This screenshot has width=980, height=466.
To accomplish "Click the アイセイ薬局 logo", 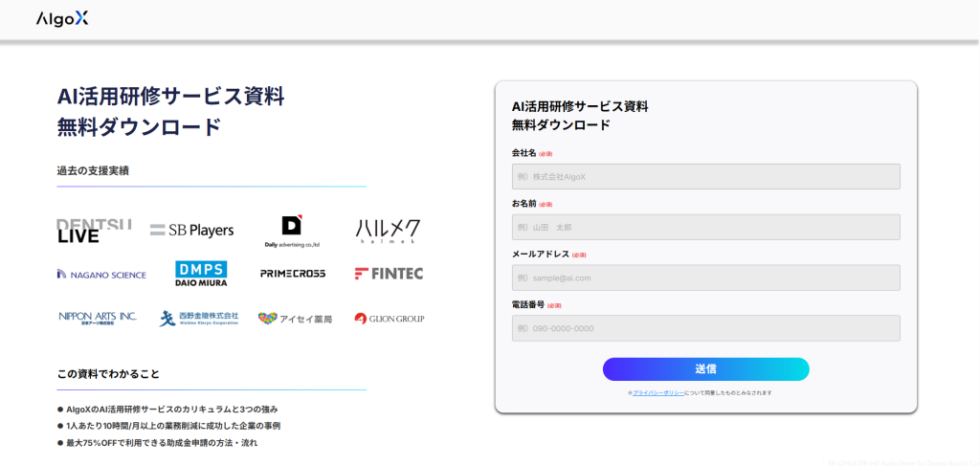I will point(295,319).
